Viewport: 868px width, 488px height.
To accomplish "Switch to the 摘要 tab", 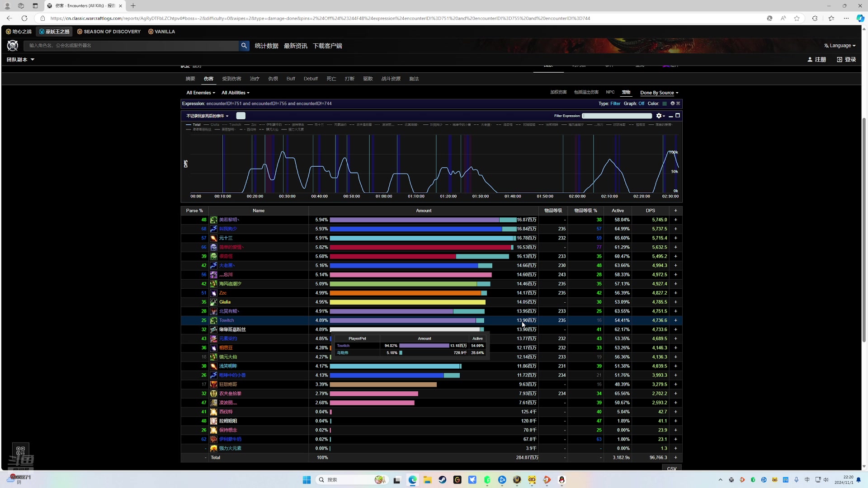I will [x=190, y=79].
